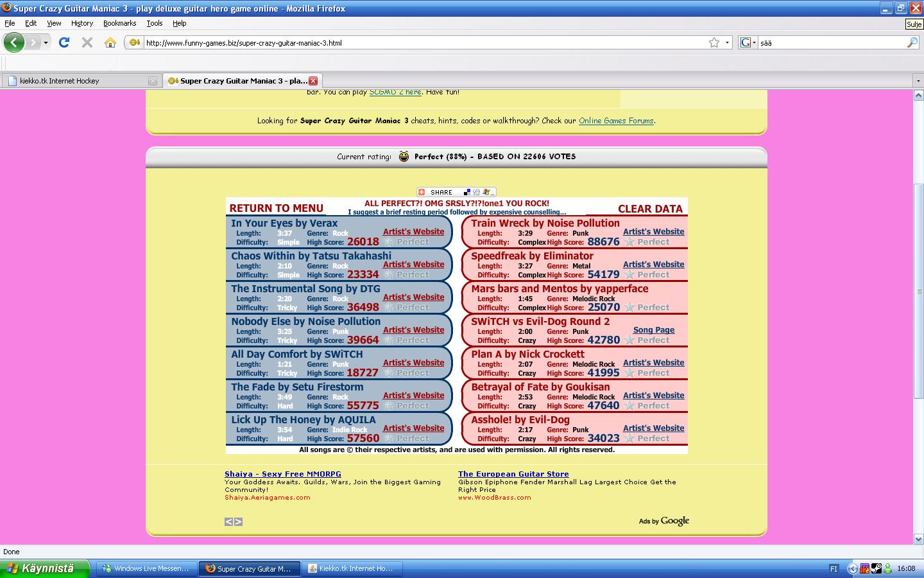Close the Super Crazy Guitar Maniac 3 tab
Image resolution: width=924 pixels, height=578 pixels.
coord(313,81)
